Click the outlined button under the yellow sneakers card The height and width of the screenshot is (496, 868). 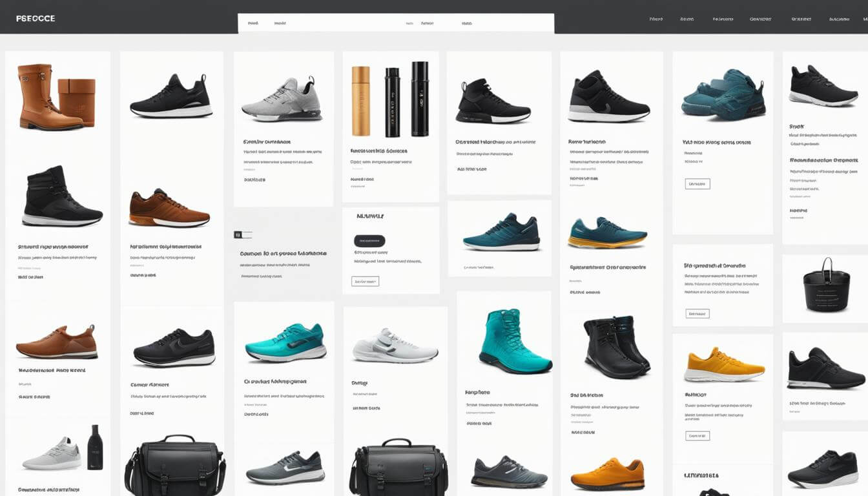696,436
